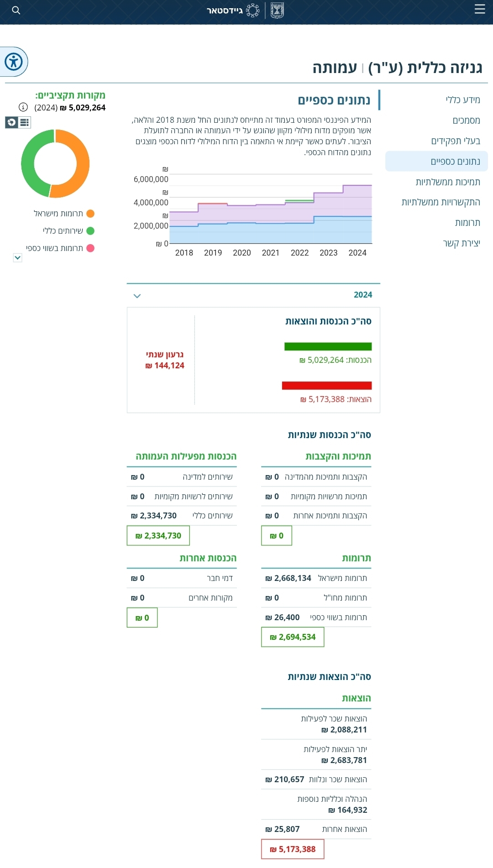Go to יצירת קשר page
This screenshot has width=493, height=868.
(x=462, y=243)
